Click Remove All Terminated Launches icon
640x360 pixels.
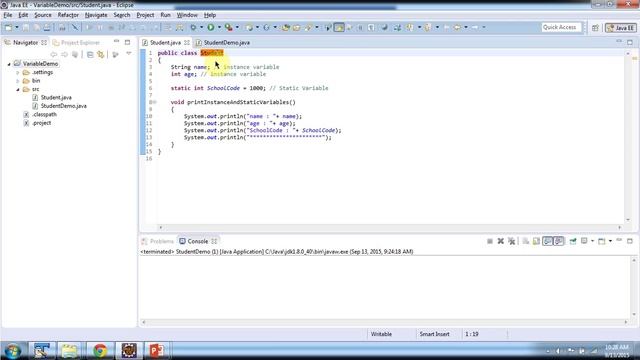coord(511,241)
